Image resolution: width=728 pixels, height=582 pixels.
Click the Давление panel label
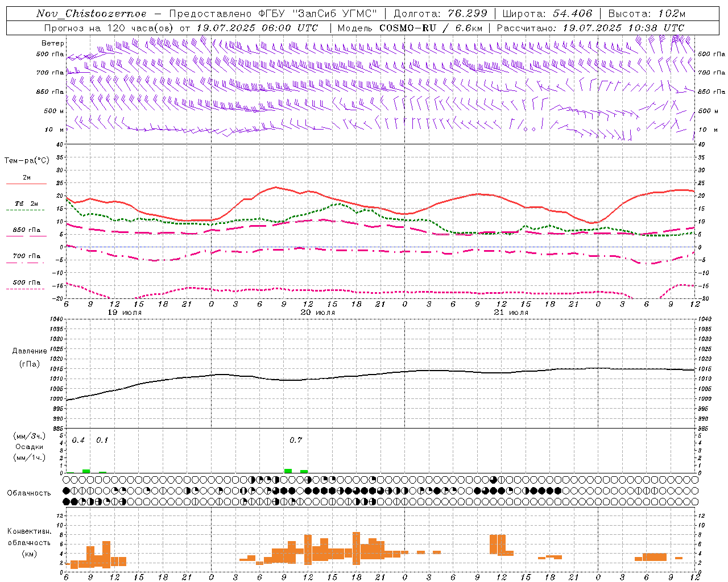(x=30, y=351)
